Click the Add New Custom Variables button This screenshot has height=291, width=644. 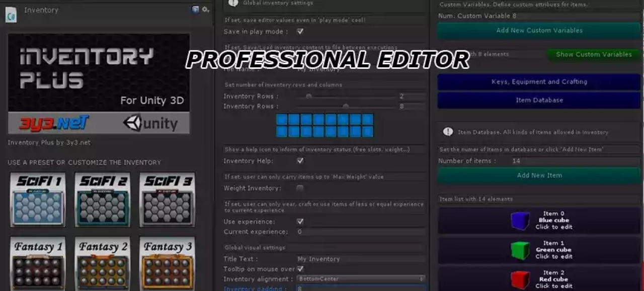(x=539, y=30)
